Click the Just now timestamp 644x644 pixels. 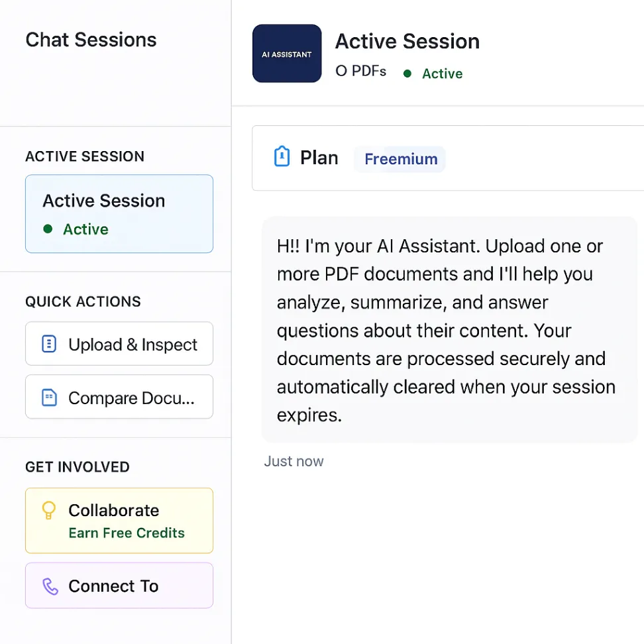(x=294, y=461)
